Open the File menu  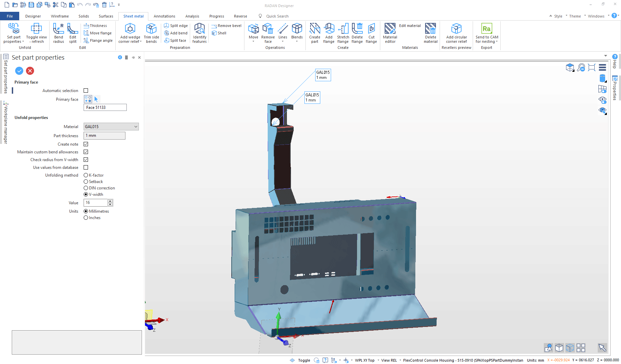coord(10,16)
